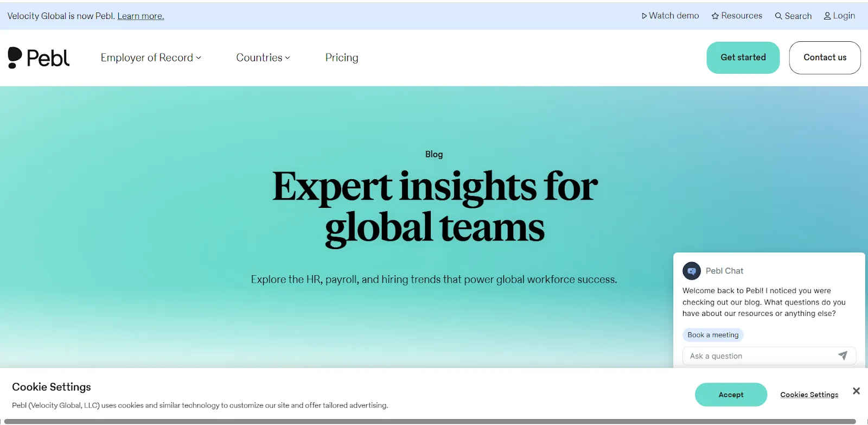Open the Resources text link
The height and width of the screenshot is (425, 868).
[x=742, y=16]
